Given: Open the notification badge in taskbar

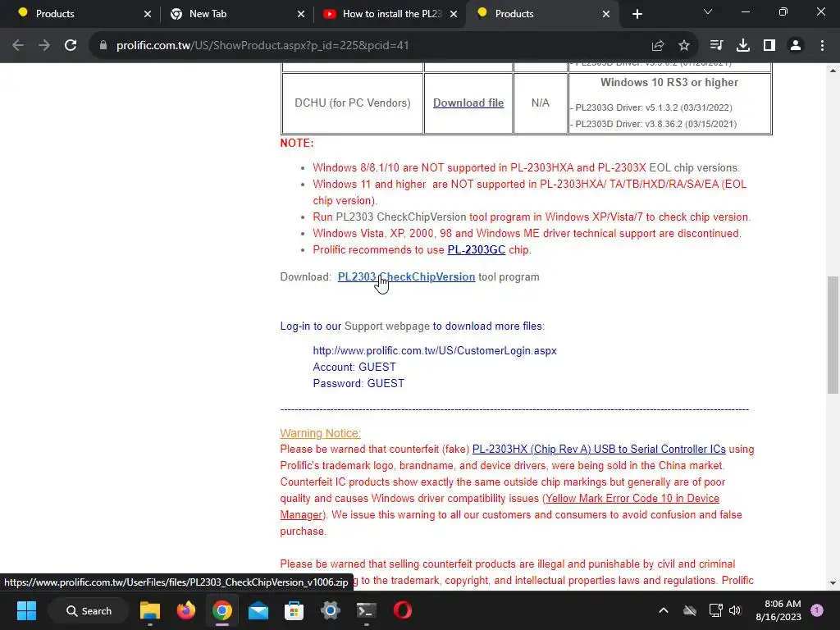Looking at the screenshot, I should [817, 610].
